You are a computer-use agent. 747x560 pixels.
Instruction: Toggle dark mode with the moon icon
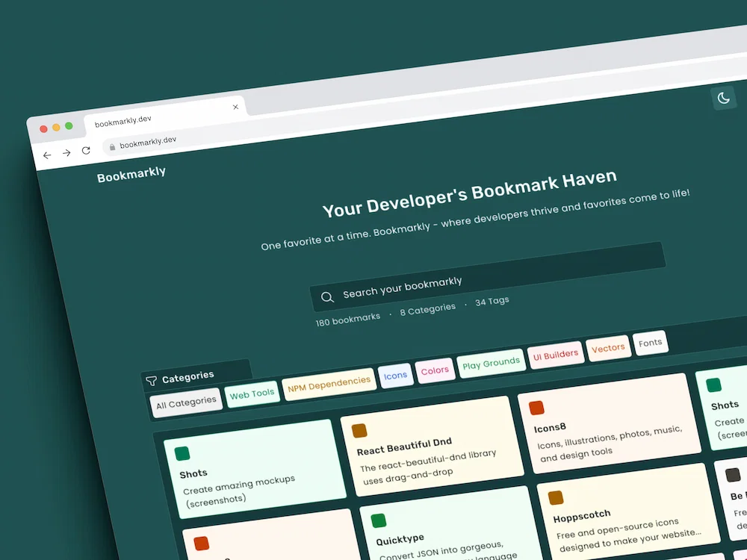[x=724, y=98]
